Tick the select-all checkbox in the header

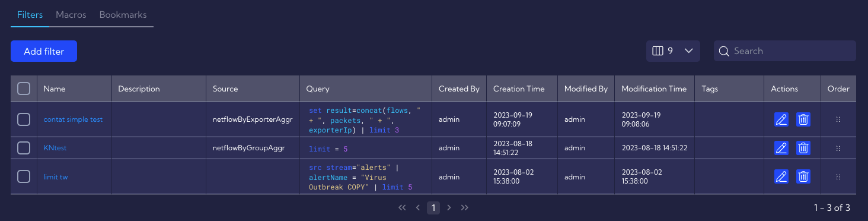[x=24, y=89]
